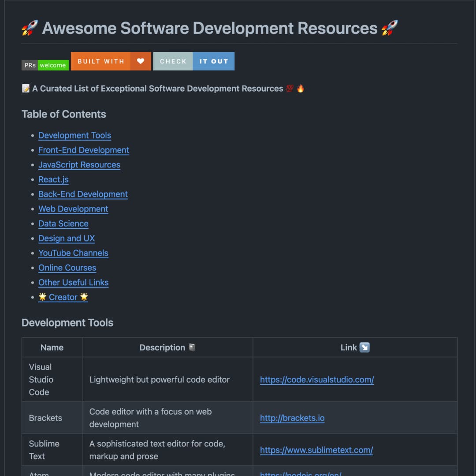Open the brackets.io link
The height and width of the screenshot is (476, 476).
(292, 418)
